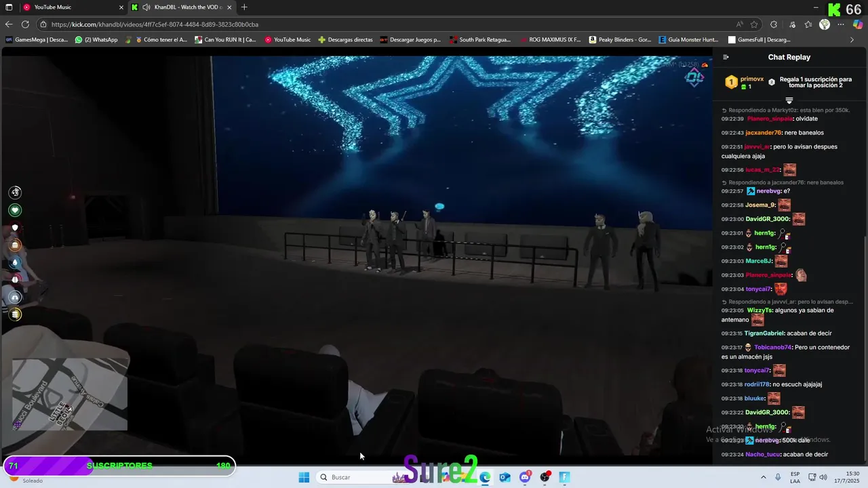Click 'Regala 1 suscripción' leaderboard prompt
The height and width of the screenshot is (488, 868).
(x=816, y=82)
